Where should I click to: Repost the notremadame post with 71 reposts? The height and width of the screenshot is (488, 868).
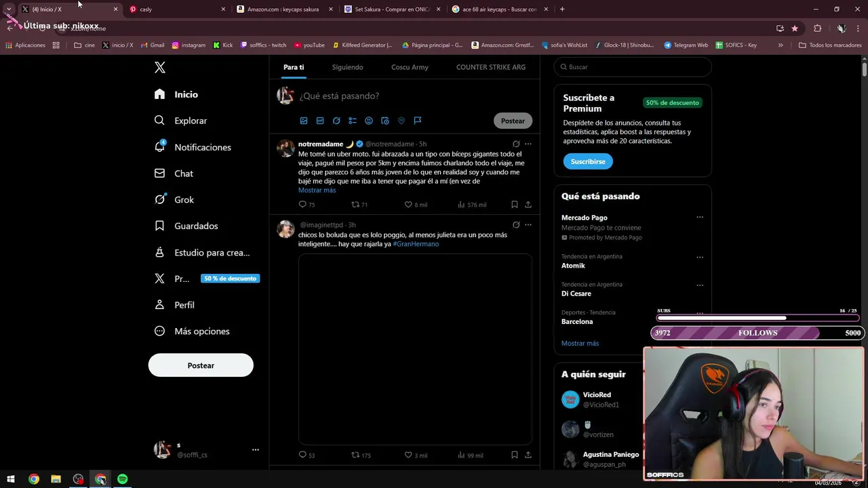click(x=359, y=205)
